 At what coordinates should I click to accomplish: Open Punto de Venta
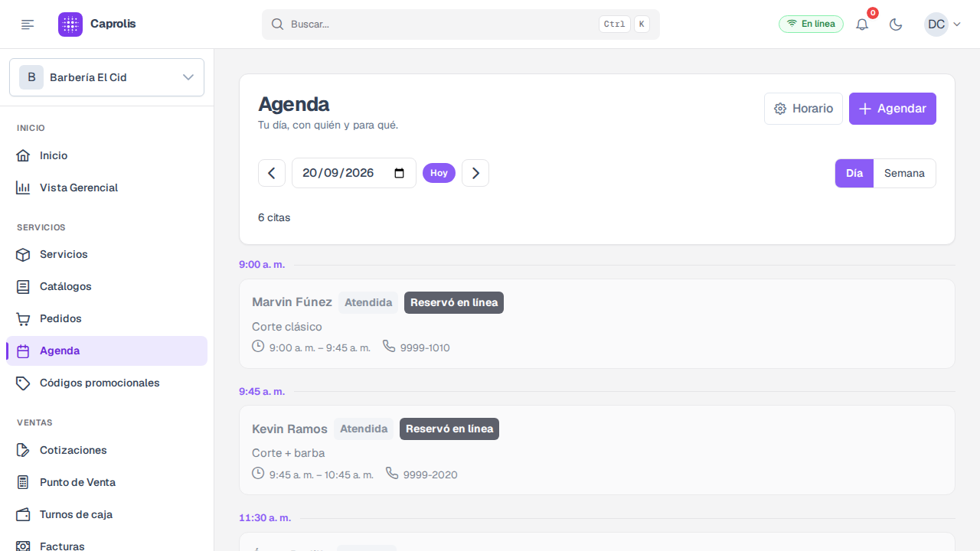click(106, 482)
